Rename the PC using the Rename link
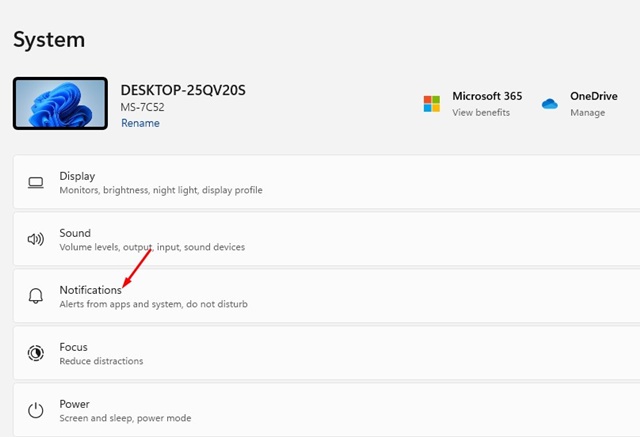The height and width of the screenshot is (437, 640). pos(140,123)
